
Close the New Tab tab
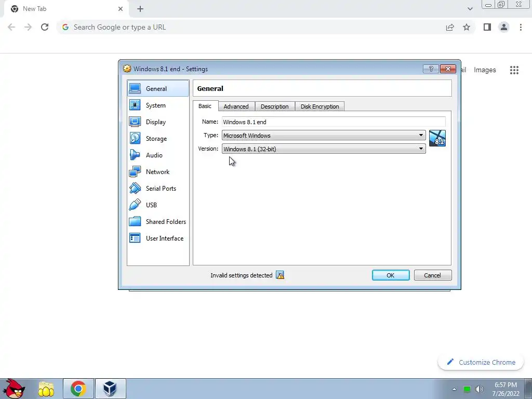click(x=121, y=9)
